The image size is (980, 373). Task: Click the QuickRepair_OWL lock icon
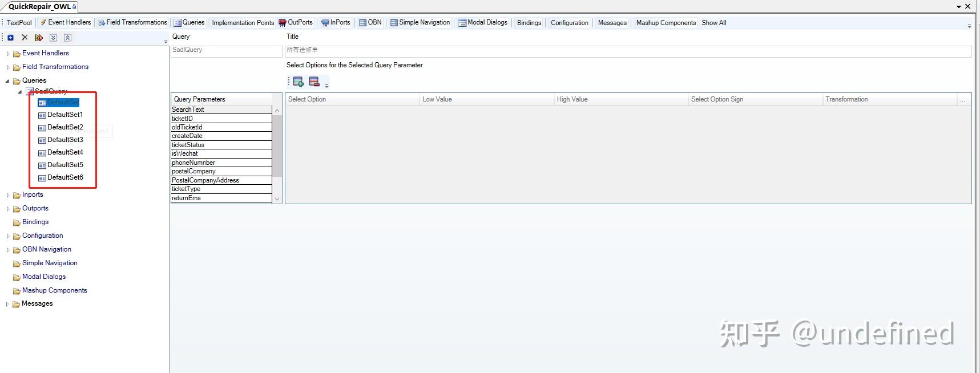pyautogui.click(x=74, y=7)
